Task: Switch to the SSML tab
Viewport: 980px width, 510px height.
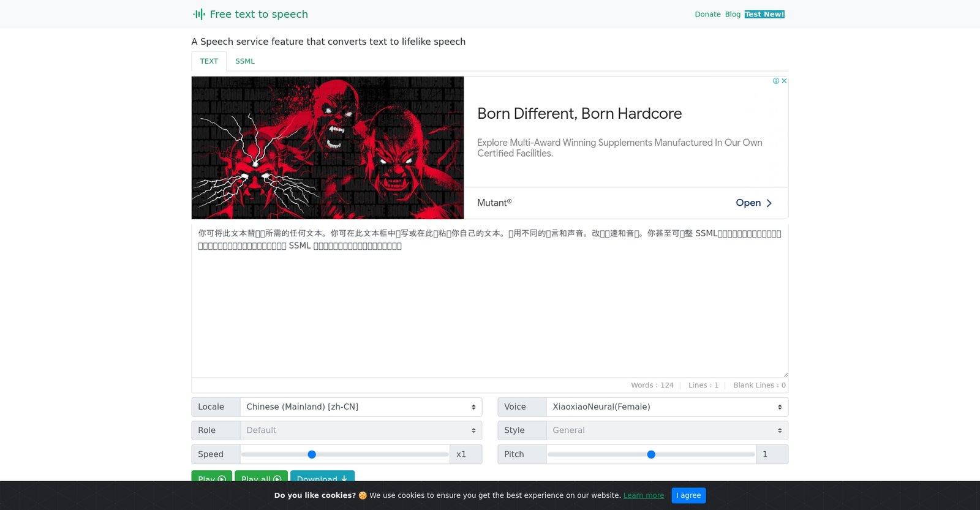Action: [245, 61]
